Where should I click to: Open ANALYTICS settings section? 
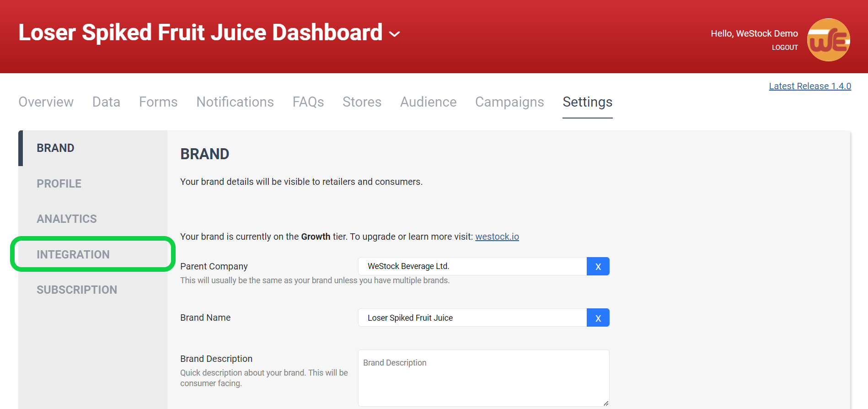93,219
